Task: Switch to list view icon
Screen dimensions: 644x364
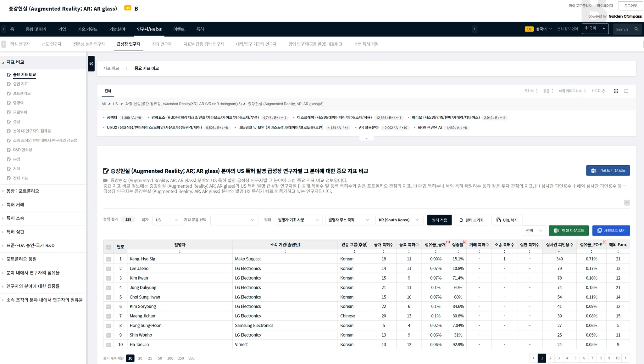Action: [x=626, y=91]
